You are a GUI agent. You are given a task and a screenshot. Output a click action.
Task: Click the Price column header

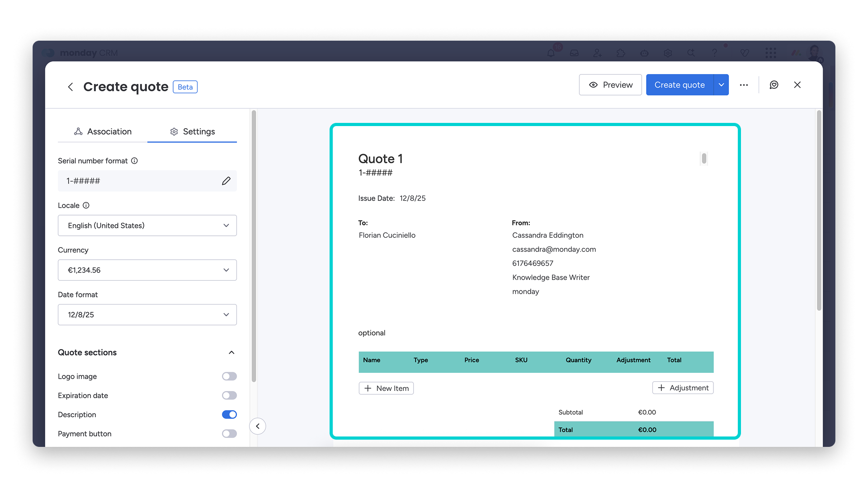472,360
